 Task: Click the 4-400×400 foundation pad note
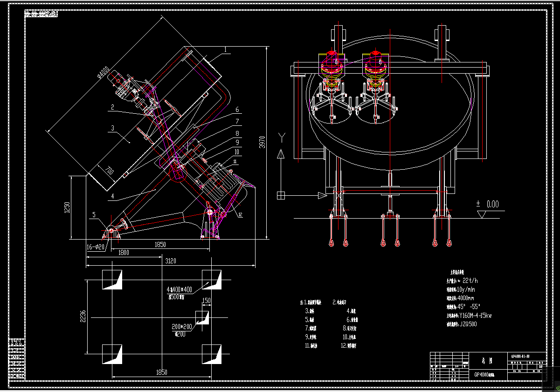[180, 289]
